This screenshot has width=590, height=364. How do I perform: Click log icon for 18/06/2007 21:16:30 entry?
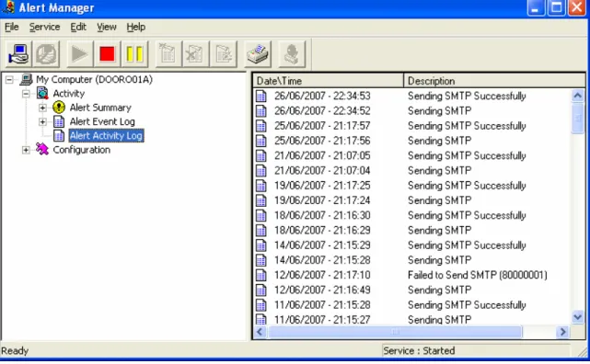click(261, 216)
